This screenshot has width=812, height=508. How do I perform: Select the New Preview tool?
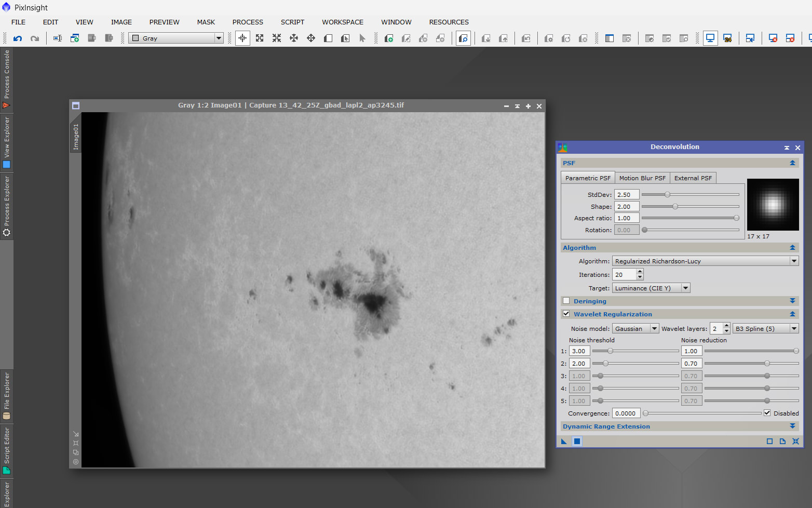click(328, 38)
